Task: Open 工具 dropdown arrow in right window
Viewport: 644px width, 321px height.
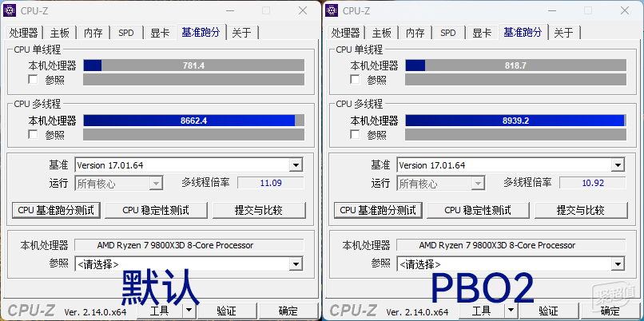Action: click(x=511, y=311)
